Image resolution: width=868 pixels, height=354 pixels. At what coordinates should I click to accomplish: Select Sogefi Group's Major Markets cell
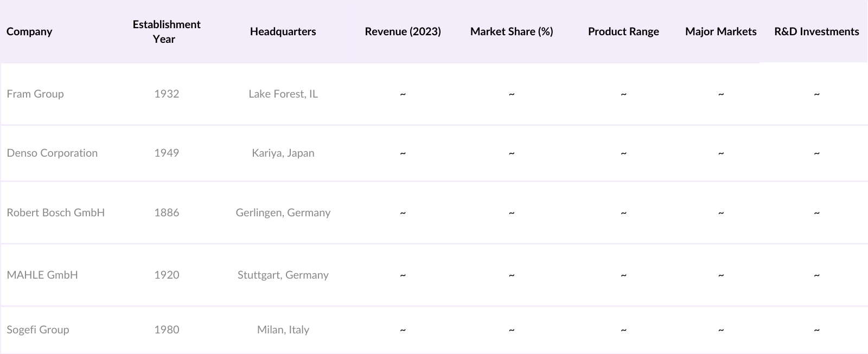click(x=721, y=330)
